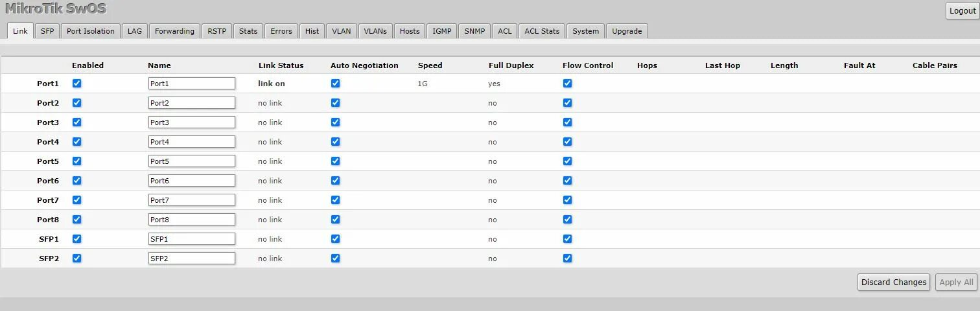The image size is (980, 311).
Task: Click the Port4 name input field
Action: click(191, 142)
